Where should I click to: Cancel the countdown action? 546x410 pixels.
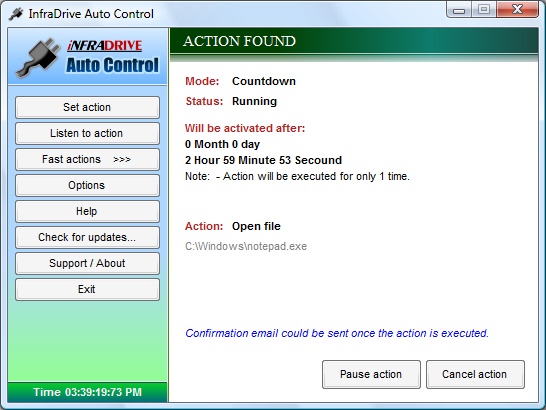475,374
